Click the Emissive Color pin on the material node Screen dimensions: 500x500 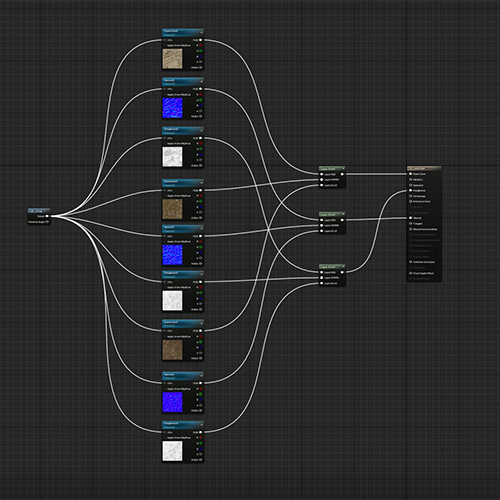(x=411, y=201)
